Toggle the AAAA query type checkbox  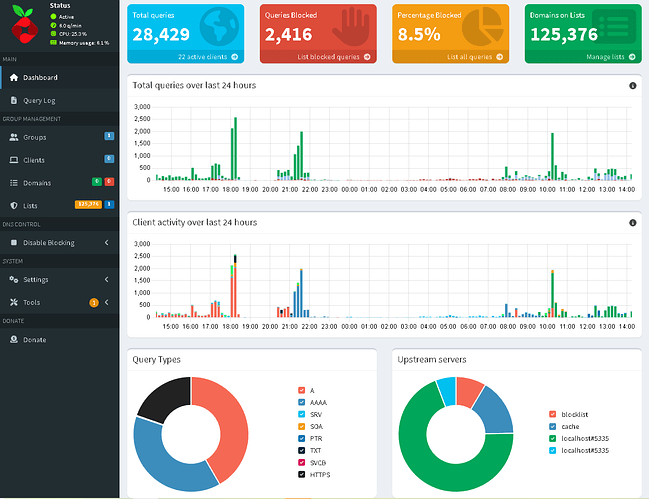(301, 402)
